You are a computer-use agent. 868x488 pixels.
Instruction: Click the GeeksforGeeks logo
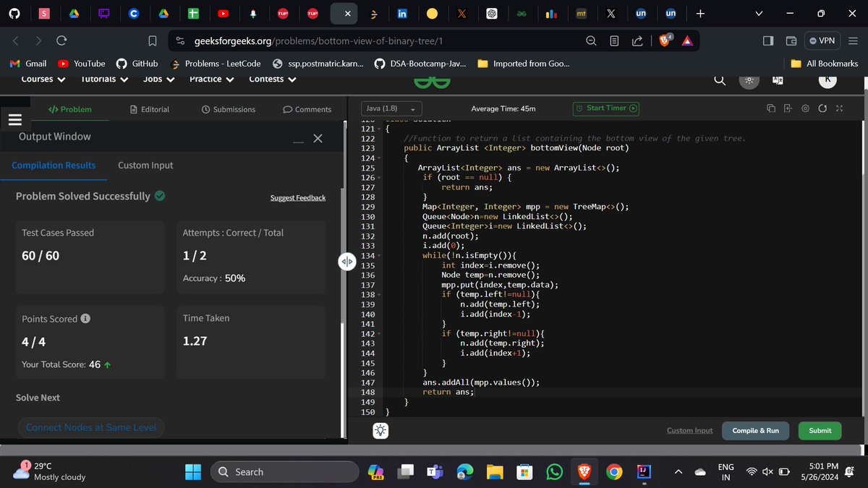[x=432, y=82]
